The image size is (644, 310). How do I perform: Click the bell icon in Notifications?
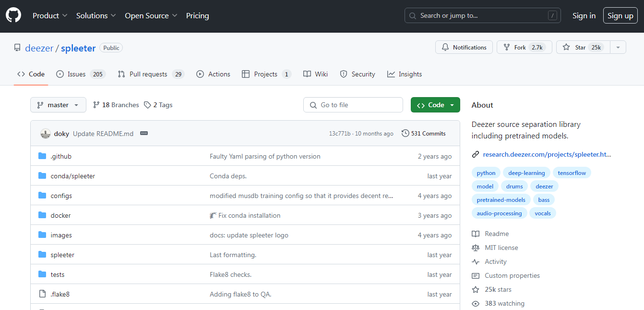click(445, 47)
